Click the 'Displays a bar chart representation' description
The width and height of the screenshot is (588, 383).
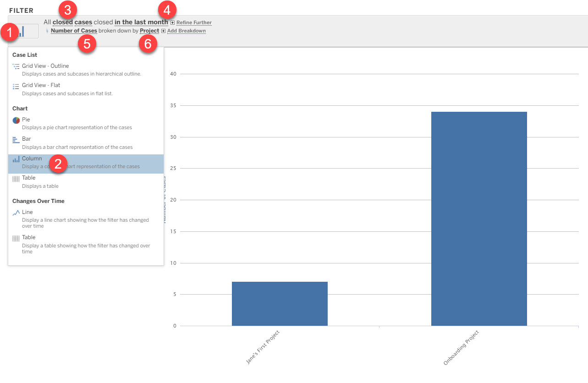pos(77,147)
